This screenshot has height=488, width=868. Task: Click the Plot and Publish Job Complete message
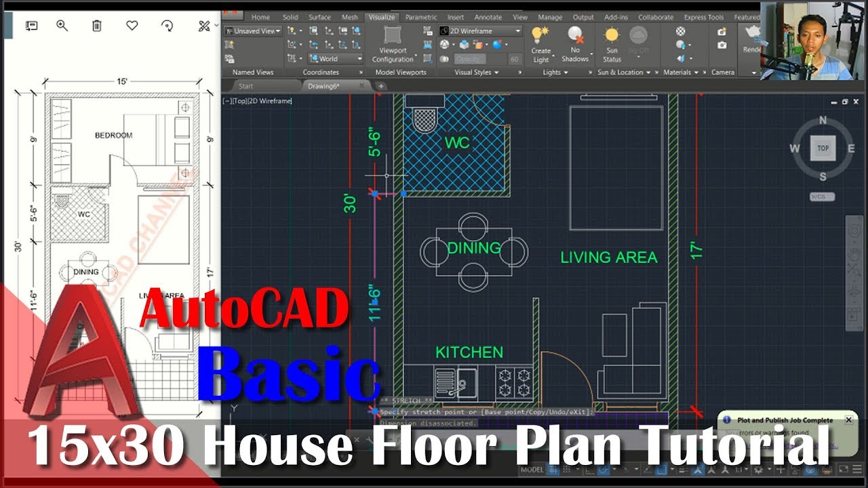click(785, 420)
